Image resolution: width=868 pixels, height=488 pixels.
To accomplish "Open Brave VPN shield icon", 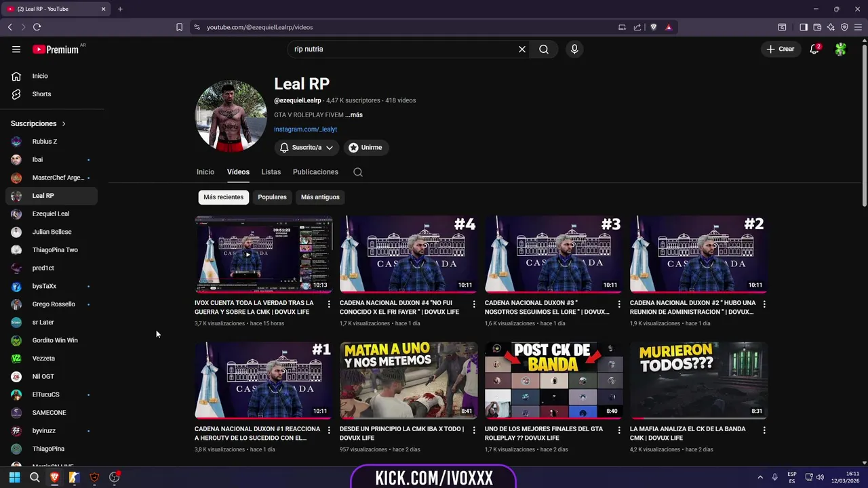I will click(844, 27).
